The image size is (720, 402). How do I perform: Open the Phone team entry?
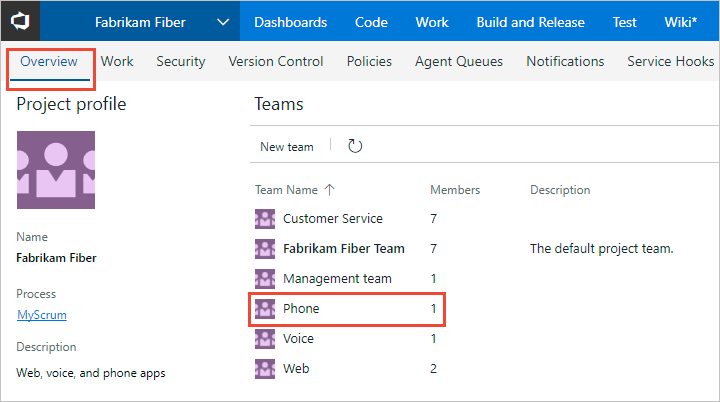coord(301,309)
